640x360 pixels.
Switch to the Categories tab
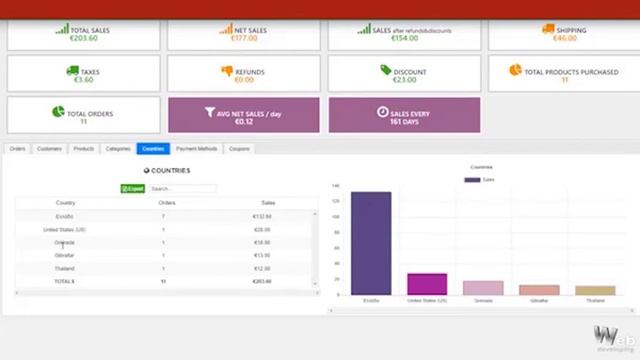tap(118, 149)
